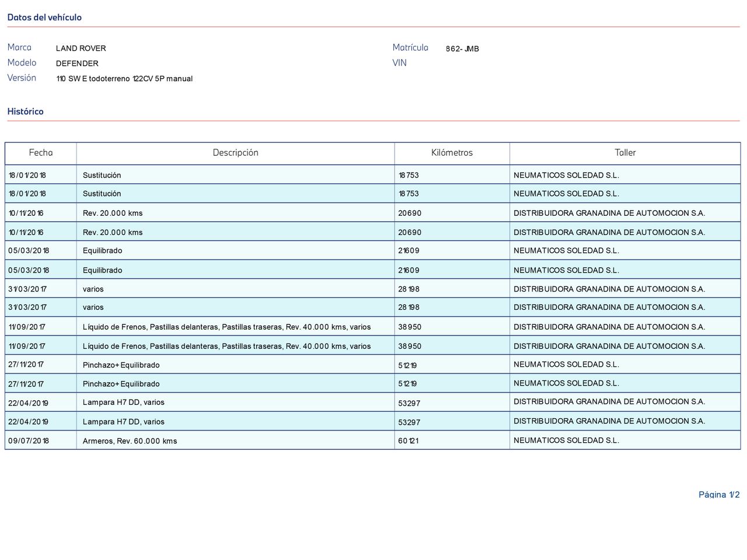Viewport: 747px width, 560px height.
Task: Select first Equilibrado row dated 05/03/2018
Action: coord(373,251)
